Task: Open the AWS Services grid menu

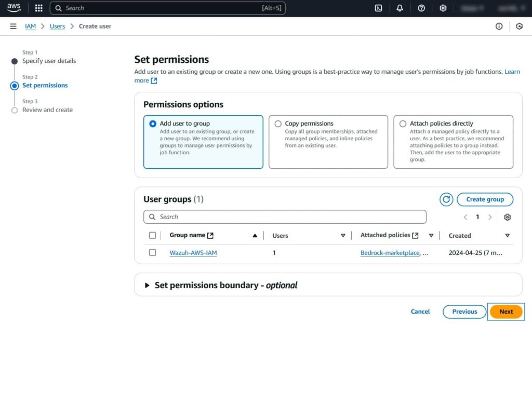Action: [x=38, y=8]
